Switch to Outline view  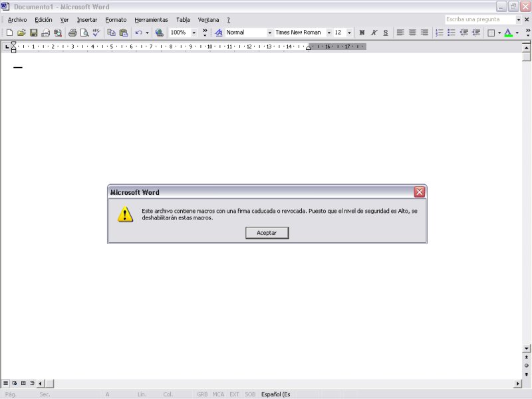(x=32, y=383)
